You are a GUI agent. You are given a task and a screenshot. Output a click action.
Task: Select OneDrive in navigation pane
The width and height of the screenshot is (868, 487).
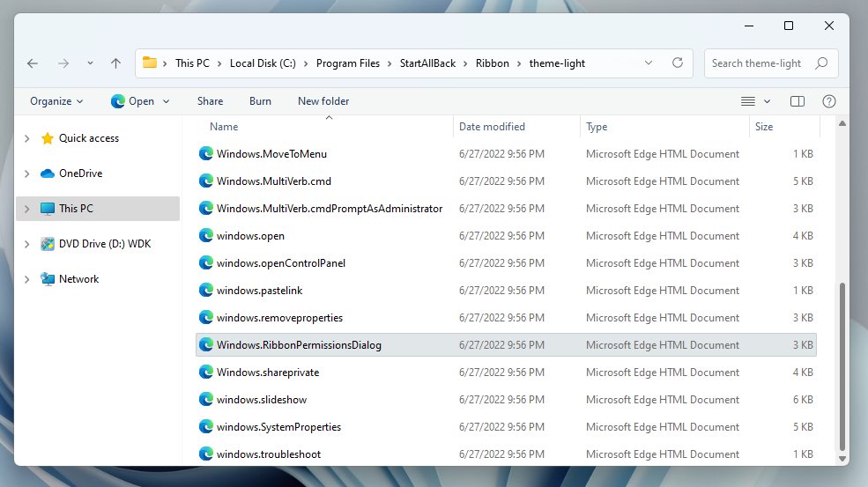coord(81,173)
